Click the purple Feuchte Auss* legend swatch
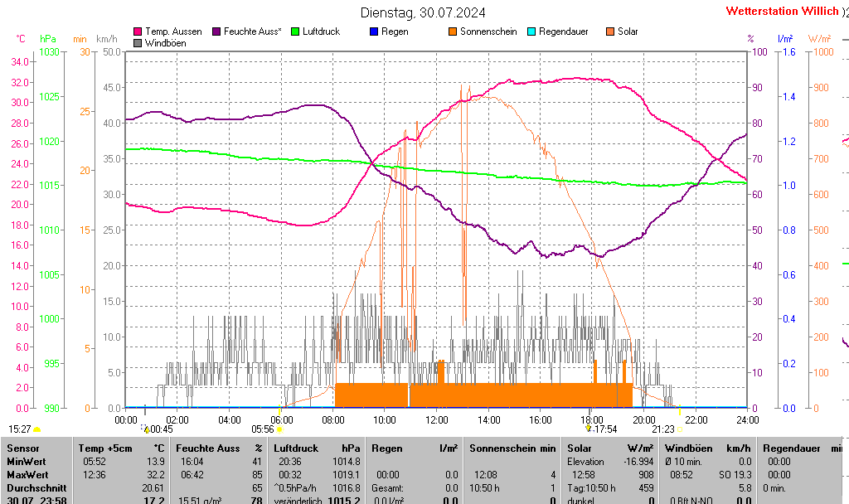The width and height of the screenshot is (849, 504). click(216, 32)
